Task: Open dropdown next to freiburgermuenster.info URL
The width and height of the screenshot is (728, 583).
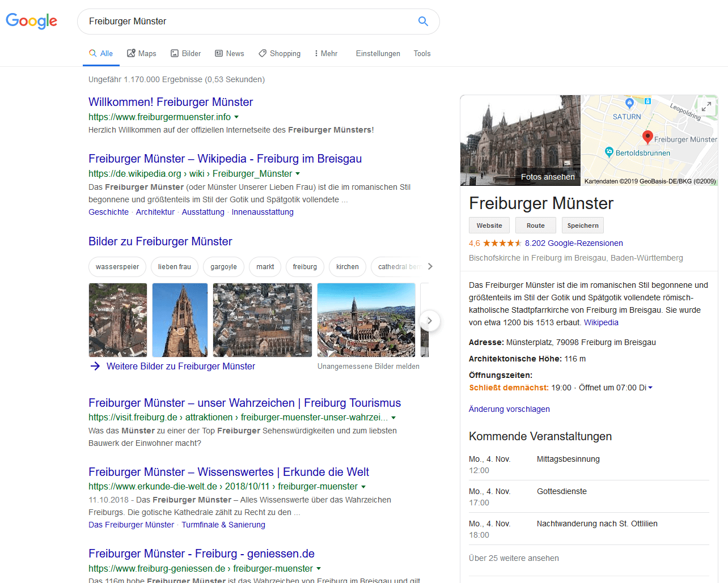Action: click(x=236, y=117)
